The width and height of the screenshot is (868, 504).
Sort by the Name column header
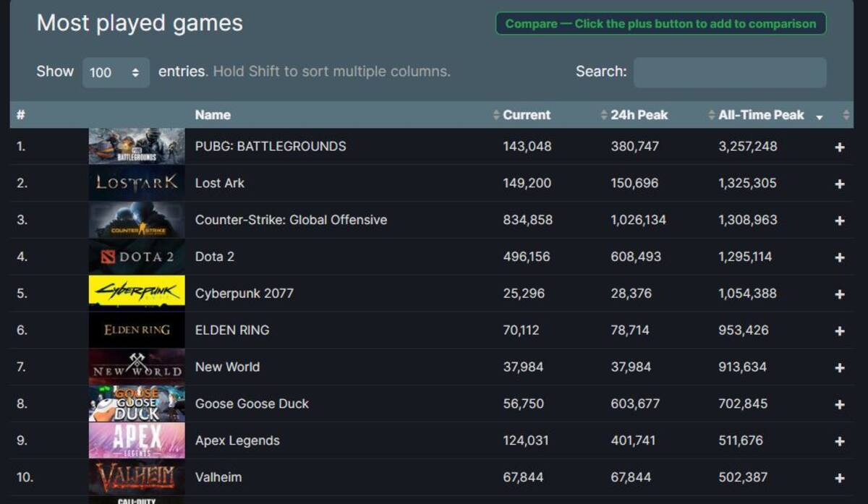tap(213, 115)
